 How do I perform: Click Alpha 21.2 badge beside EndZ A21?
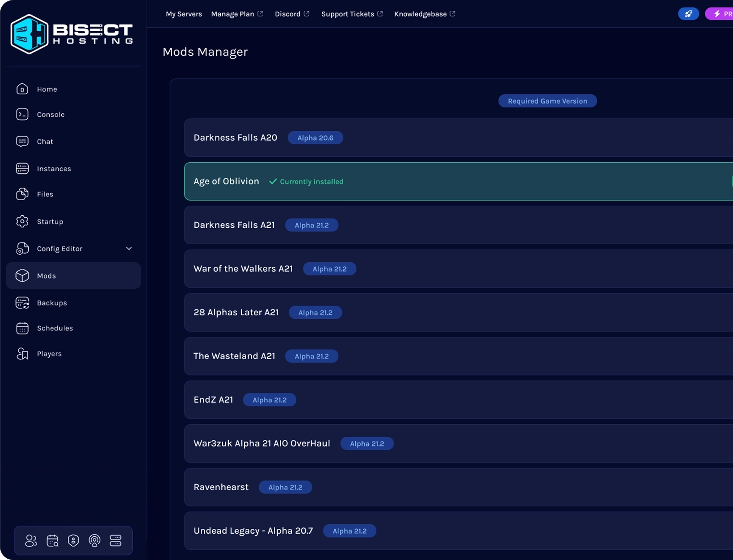point(270,400)
